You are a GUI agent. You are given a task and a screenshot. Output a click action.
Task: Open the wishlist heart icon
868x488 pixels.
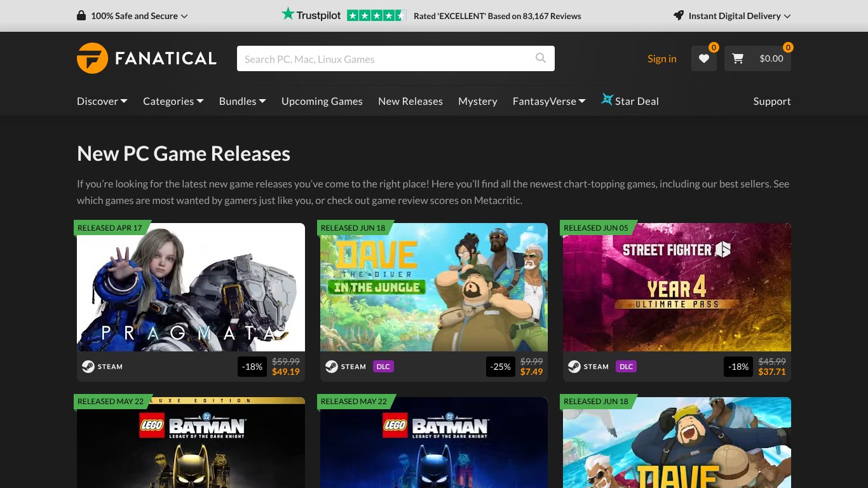pyautogui.click(x=704, y=58)
